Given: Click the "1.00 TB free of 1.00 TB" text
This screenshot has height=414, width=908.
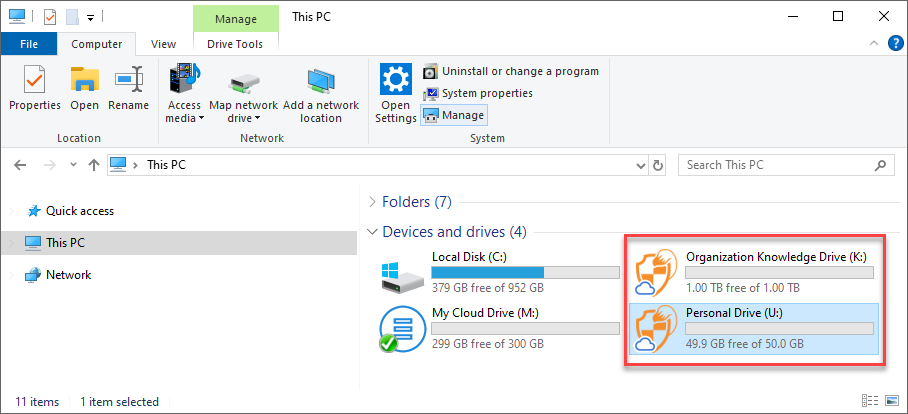Looking at the screenshot, I should pos(743,288).
